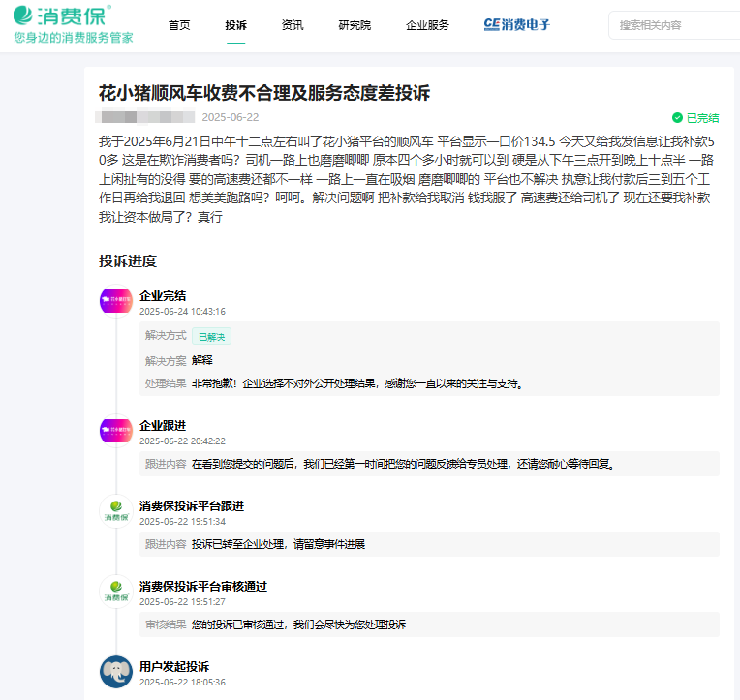Click timestamp 2025-06-22 19:51:34
The height and width of the screenshot is (700, 740).
(182, 521)
